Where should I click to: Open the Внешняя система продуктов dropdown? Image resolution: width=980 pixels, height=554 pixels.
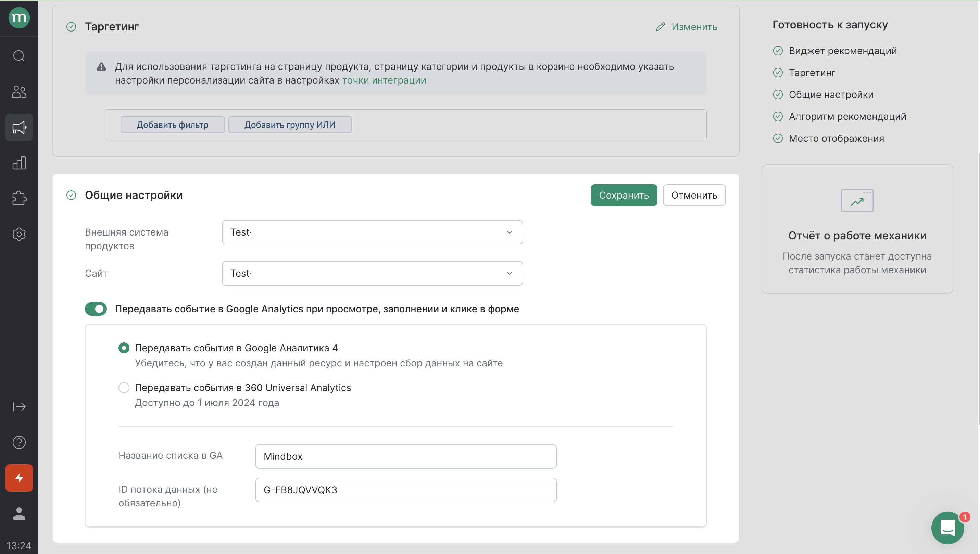373,232
